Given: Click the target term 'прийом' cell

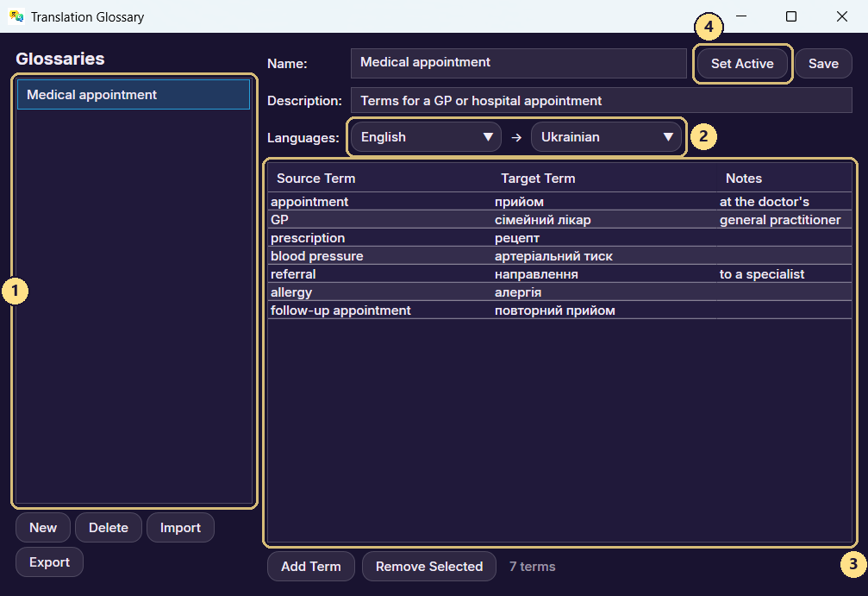Looking at the screenshot, I should [604, 202].
